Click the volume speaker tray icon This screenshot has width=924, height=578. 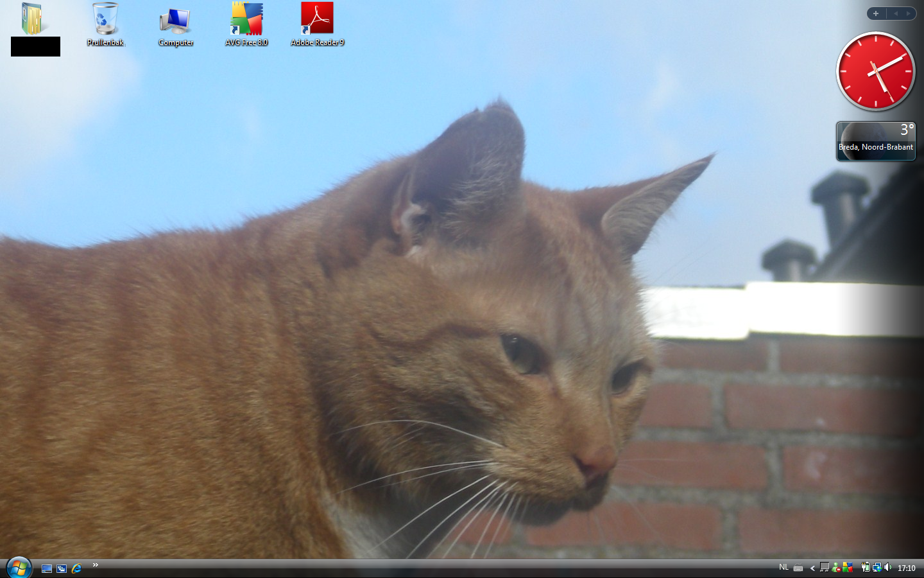[888, 568]
